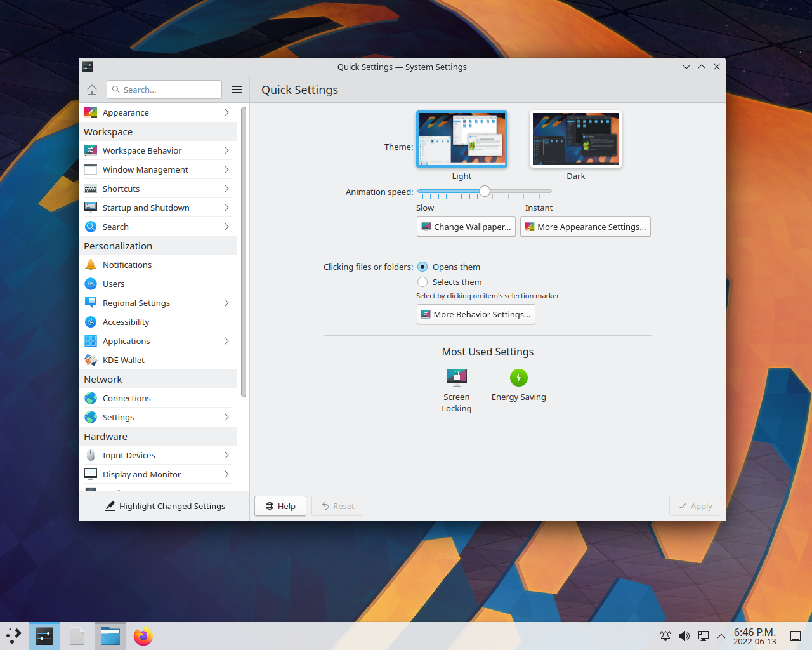The width and height of the screenshot is (812, 650).
Task: Click the Users icon in sidebar
Action: 91,284
